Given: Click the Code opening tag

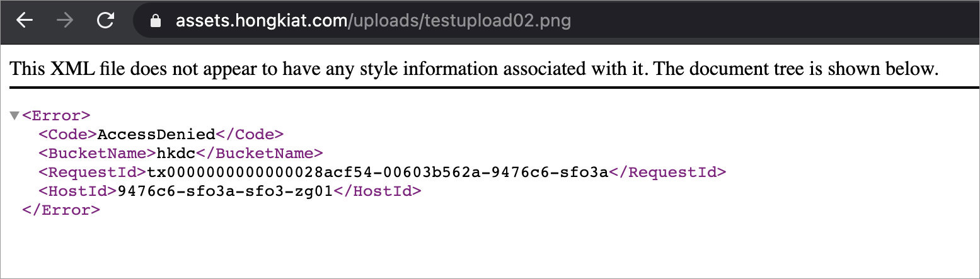Looking at the screenshot, I should pyautogui.click(x=67, y=135).
